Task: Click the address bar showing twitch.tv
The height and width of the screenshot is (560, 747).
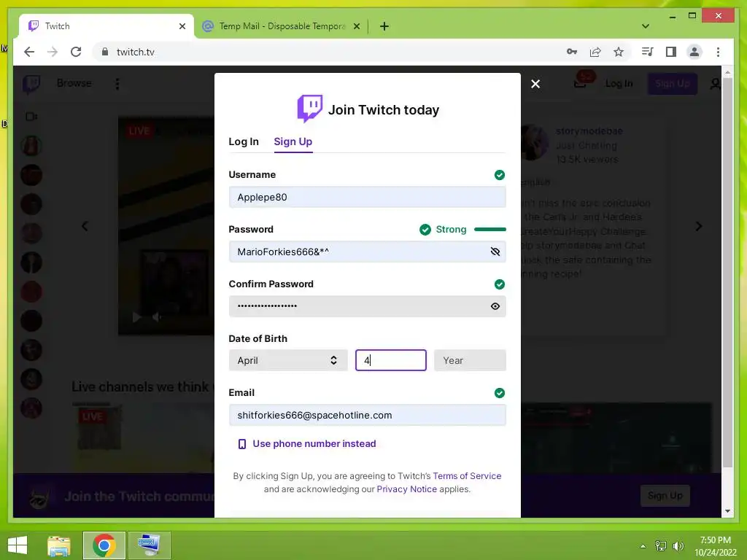Action: click(x=329, y=52)
